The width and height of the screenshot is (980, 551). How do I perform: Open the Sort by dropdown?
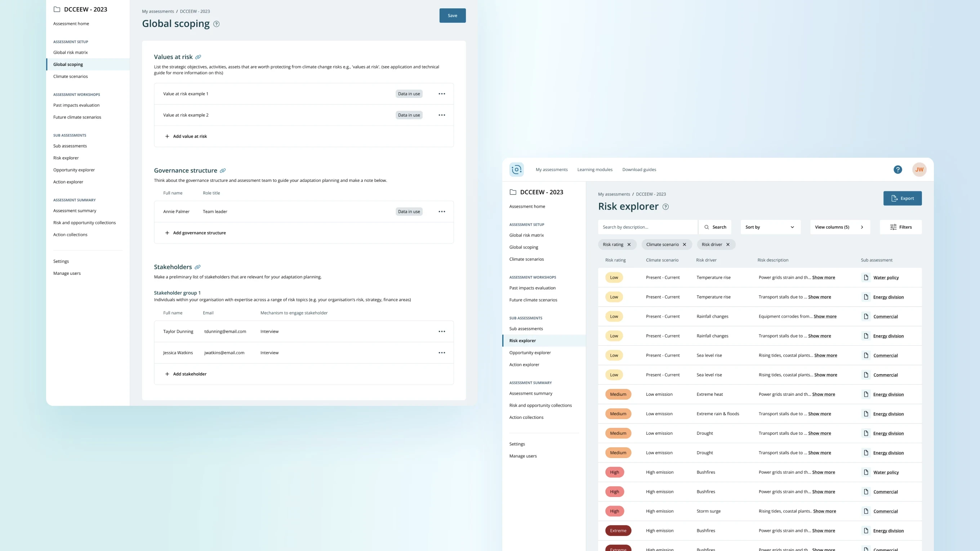770,227
